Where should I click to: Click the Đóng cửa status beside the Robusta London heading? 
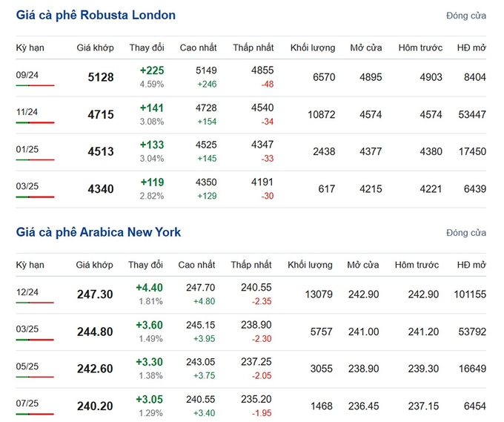coord(466,16)
